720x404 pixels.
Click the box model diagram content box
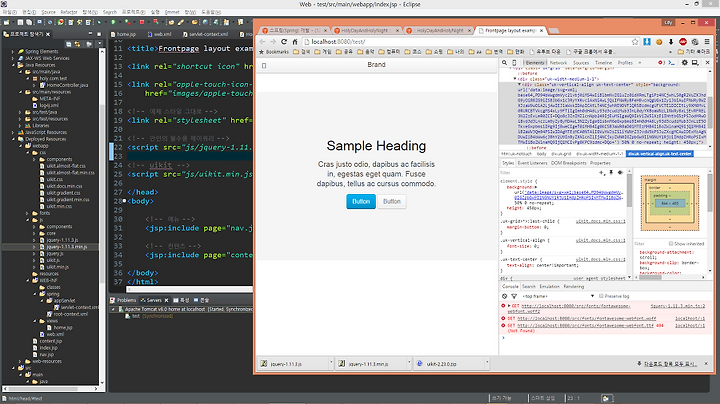pos(669,203)
